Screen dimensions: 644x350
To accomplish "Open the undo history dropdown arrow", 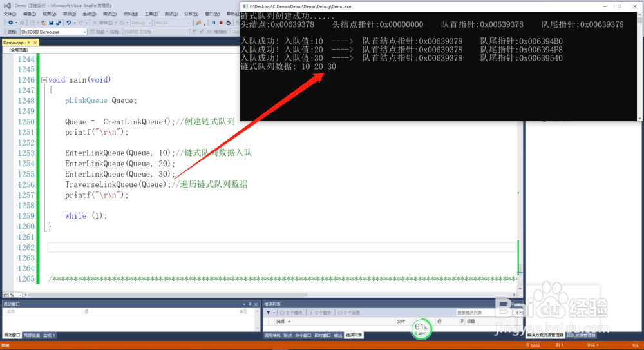I will pos(74,23).
